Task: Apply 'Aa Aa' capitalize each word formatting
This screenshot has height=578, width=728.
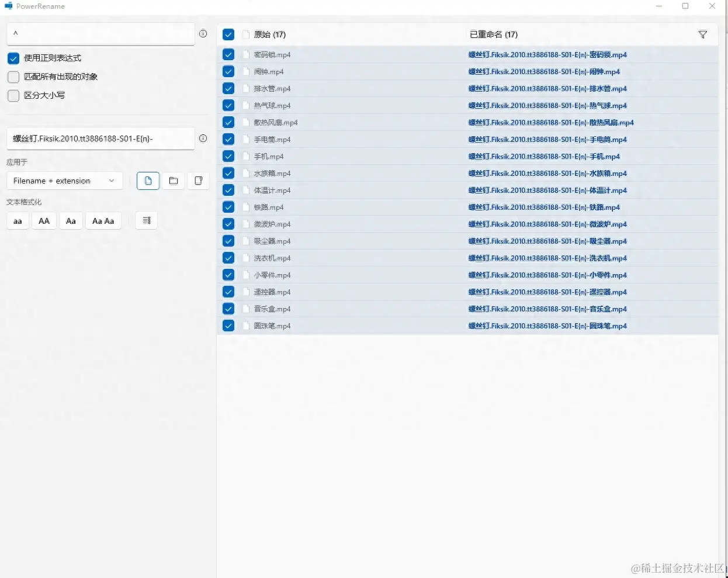Action: tap(103, 221)
